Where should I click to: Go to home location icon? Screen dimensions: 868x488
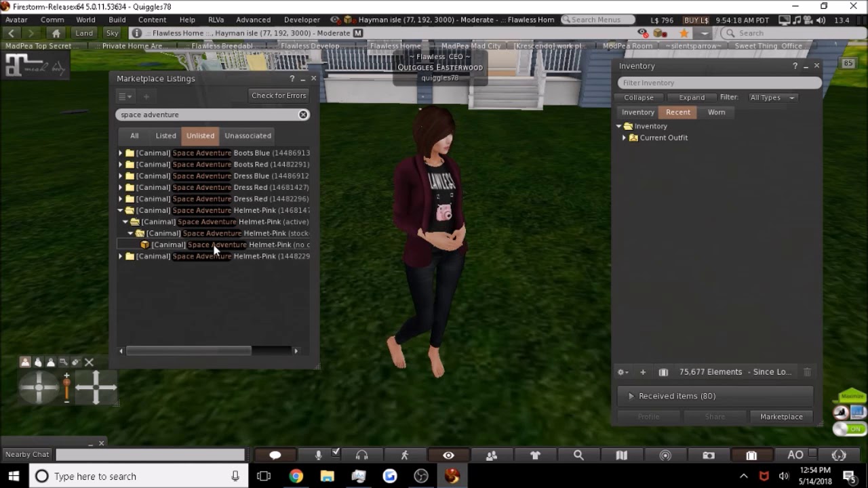point(56,33)
